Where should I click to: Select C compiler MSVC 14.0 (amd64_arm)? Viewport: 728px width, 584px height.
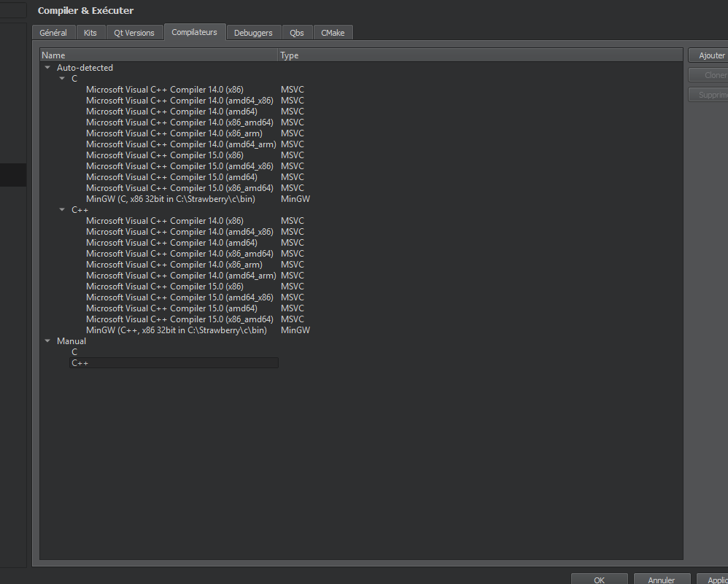[x=181, y=144]
